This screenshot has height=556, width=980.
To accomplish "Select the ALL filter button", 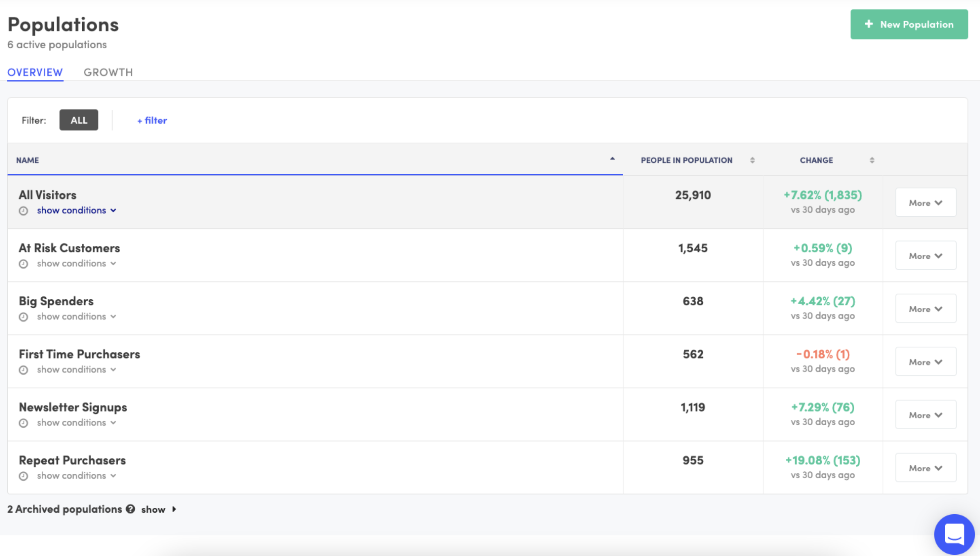I will click(x=79, y=120).
